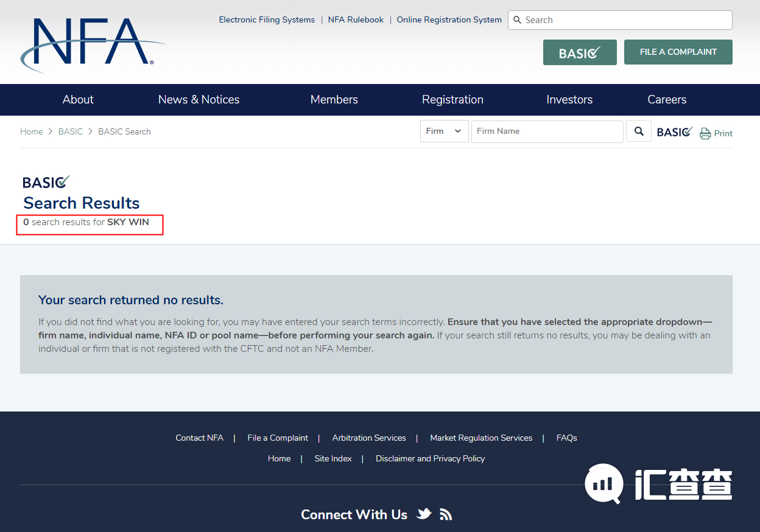Open the Registration menu

[452, 99]
